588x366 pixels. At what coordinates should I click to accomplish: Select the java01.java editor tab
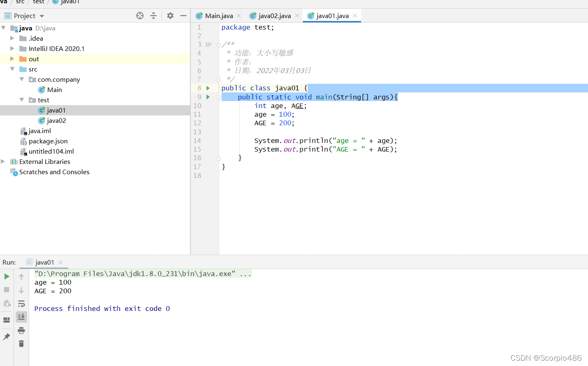[332, 16]
